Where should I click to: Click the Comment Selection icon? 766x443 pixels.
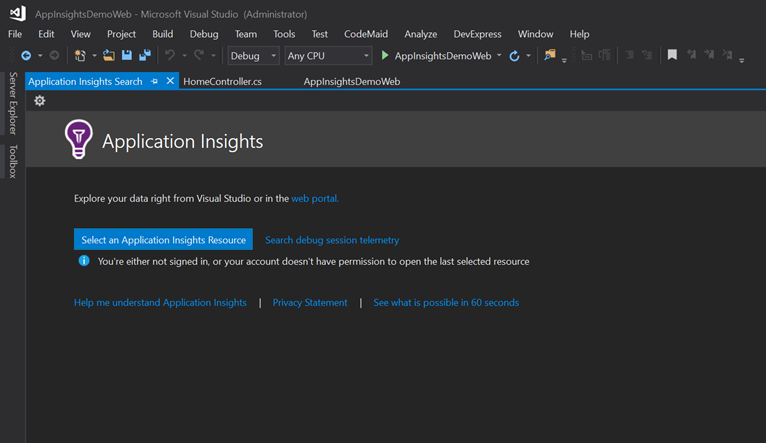tap(630, 55)
